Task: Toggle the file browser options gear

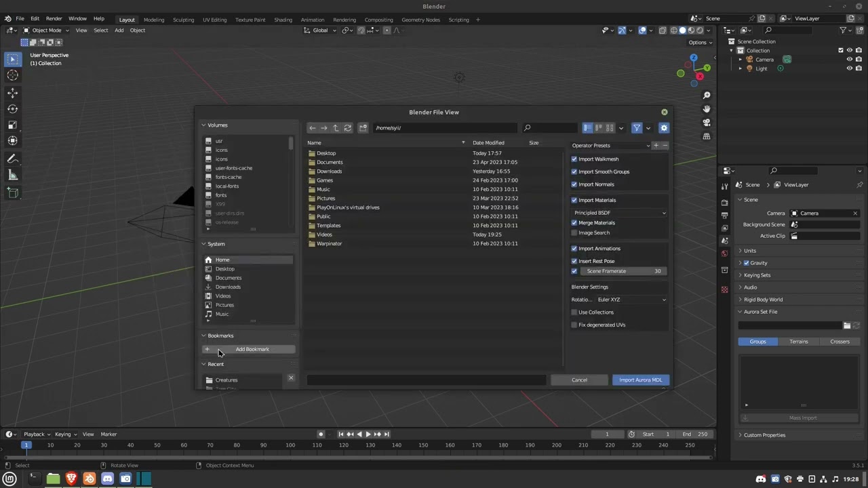Action: 664,128
